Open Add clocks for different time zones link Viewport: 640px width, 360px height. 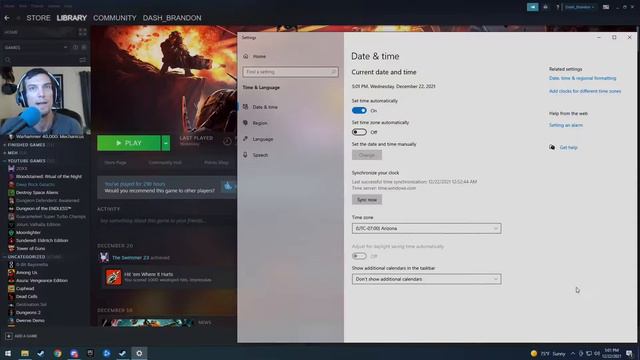(x=585, y=91)
